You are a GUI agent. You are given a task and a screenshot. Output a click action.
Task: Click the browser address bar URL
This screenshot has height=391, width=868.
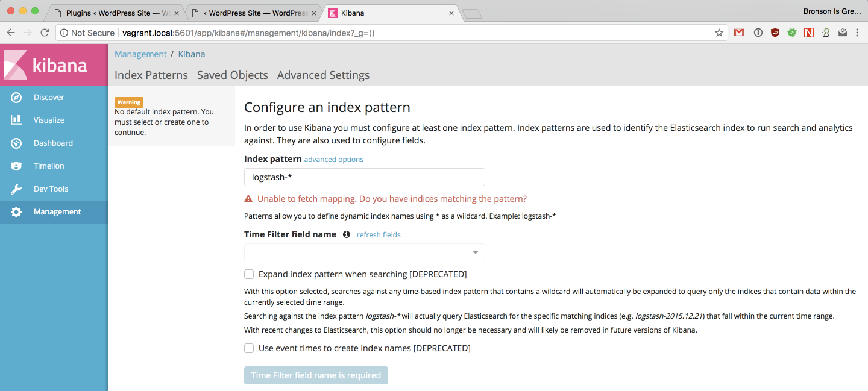(248, 33)
